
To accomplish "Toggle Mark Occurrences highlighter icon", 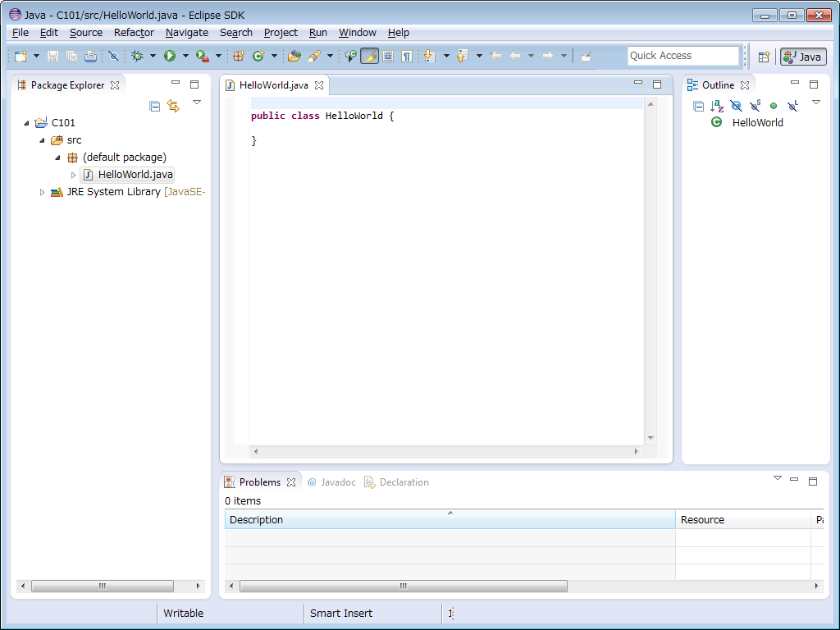I will (x=370, y=56).
